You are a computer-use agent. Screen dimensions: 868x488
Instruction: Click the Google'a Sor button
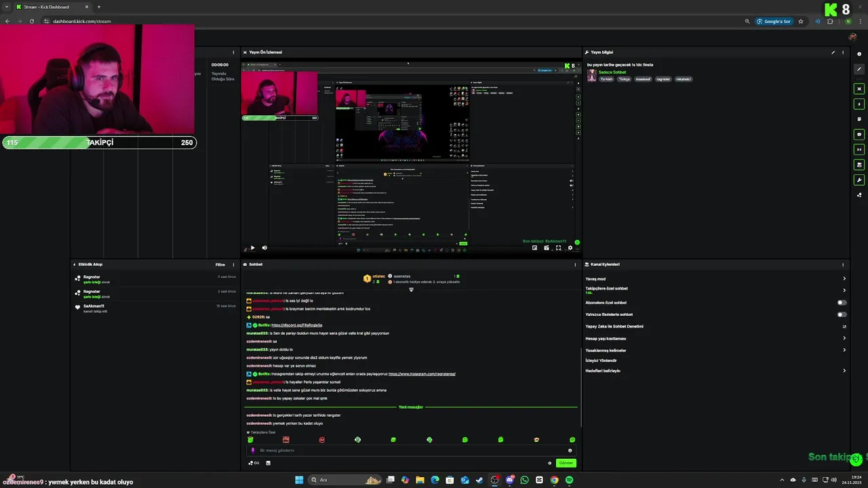773,21
